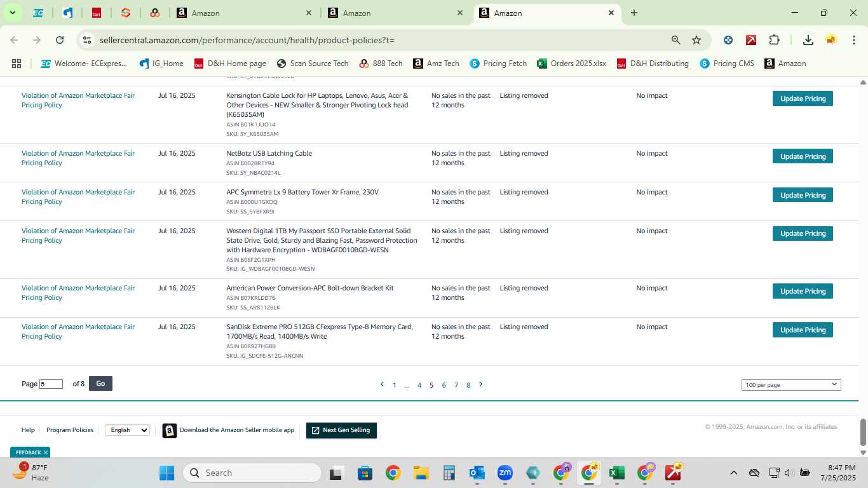Click the address bar URL field

(x=381, y=40)
